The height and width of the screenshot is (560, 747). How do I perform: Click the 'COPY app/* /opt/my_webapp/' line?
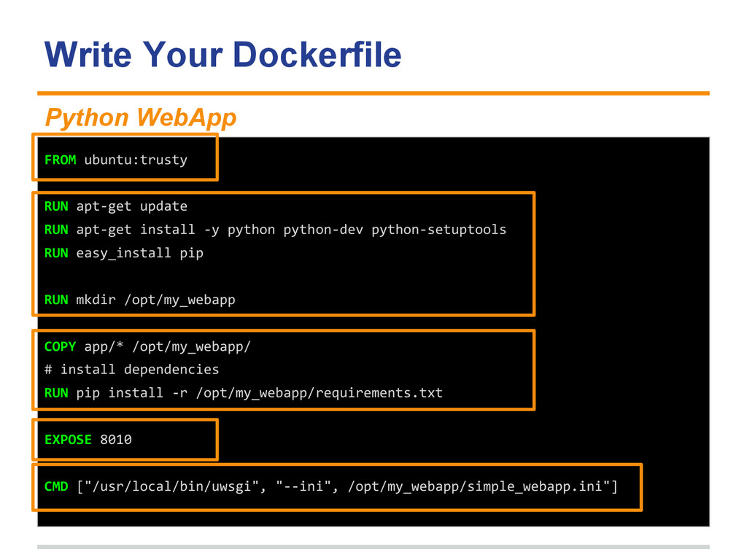pyautogui.click(x=147, y=346)
